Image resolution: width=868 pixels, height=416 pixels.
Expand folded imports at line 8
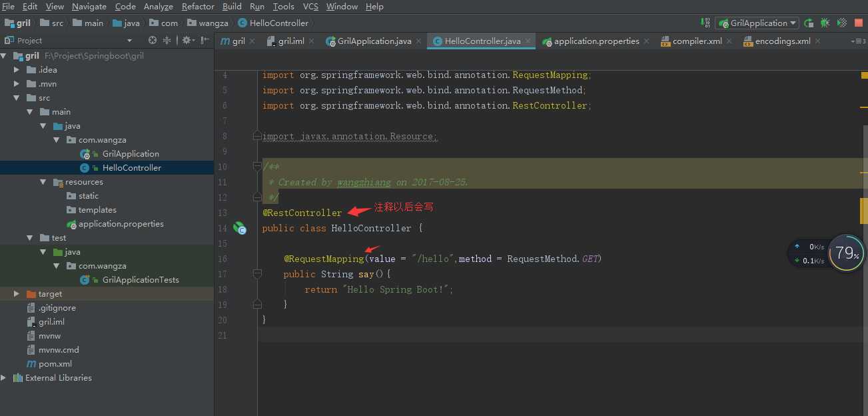pos(257,136)
